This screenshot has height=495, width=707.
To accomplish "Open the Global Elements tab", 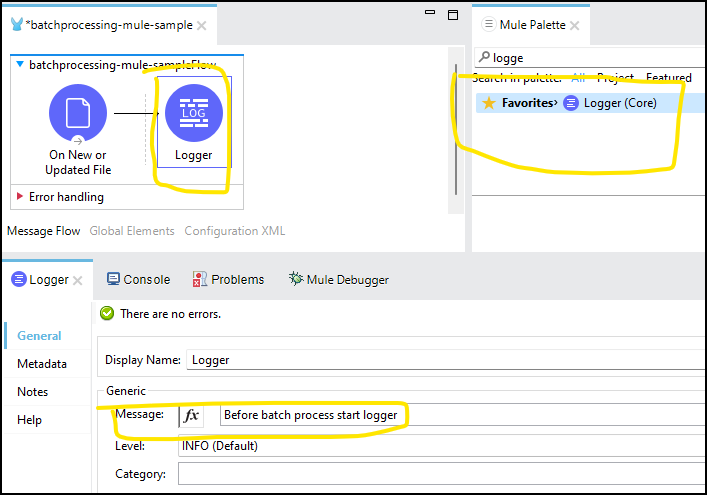I will 132,231.
